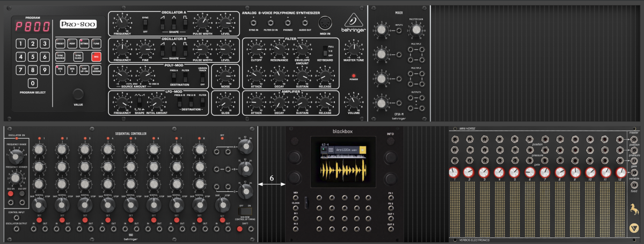Image resolution: width=644 pixels, height=244 pixels.
Task: Click keypad digit 1 in Program Select
Action: point(20,44)
